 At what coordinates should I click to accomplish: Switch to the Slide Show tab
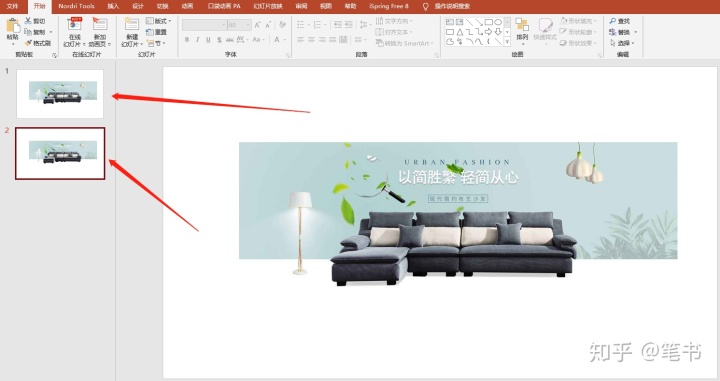coord(268,6)
